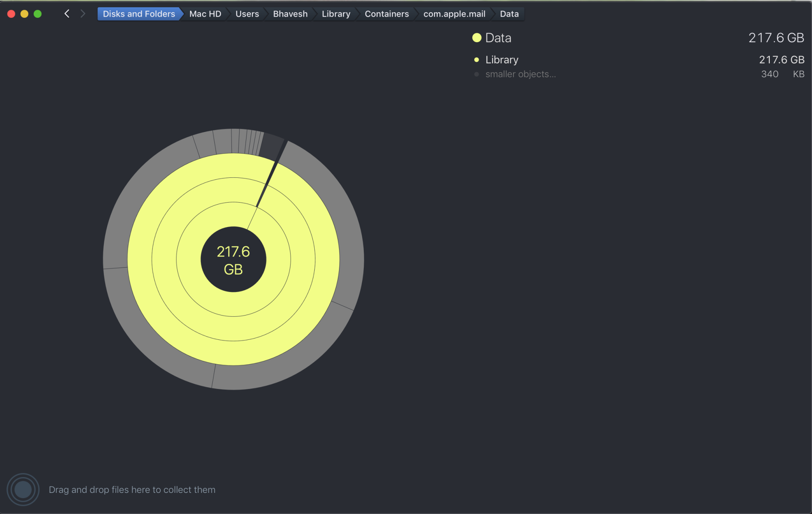The height and width of the screenshot is (514, 812).
Task: Click the 217.6 GB center circle
Action: click(x=233, y=259)
